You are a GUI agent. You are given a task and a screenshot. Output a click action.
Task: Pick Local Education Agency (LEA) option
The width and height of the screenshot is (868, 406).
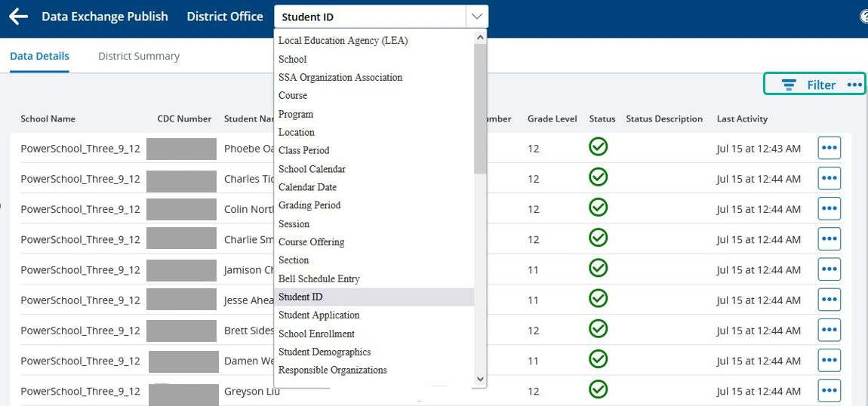pos(343,41)
